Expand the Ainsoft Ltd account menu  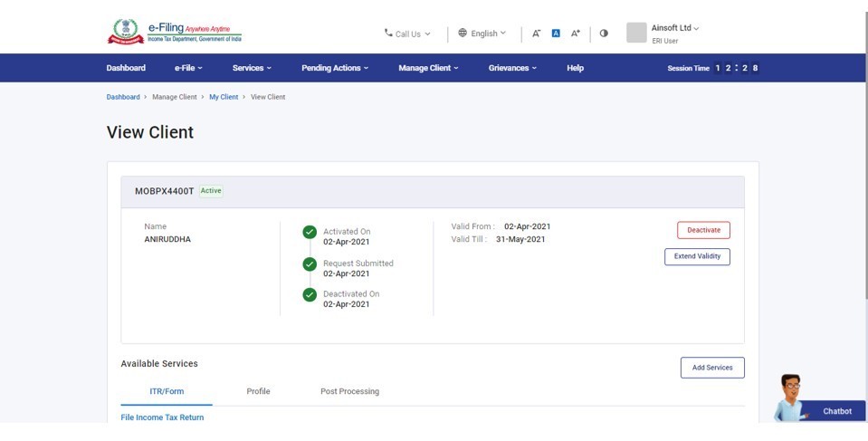[x=675, y=28]
